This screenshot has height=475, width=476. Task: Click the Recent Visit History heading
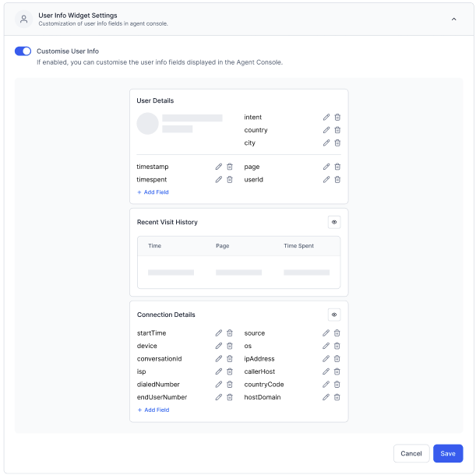tap(167, 222)
